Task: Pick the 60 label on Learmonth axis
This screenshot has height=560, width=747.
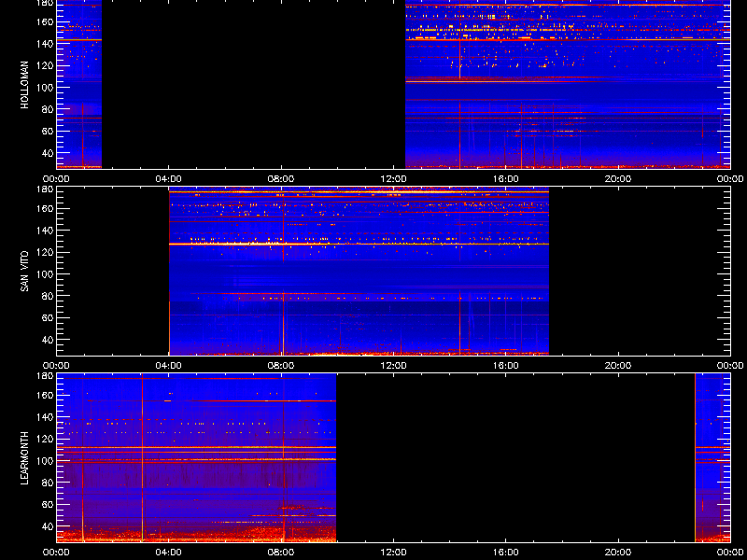Action: [48, 504]
